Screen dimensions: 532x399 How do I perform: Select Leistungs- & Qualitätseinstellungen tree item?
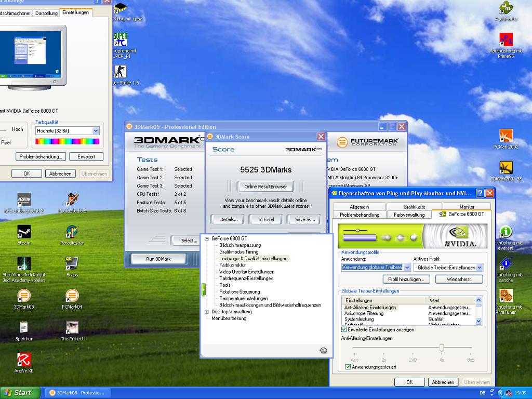[x=253, y=259]
